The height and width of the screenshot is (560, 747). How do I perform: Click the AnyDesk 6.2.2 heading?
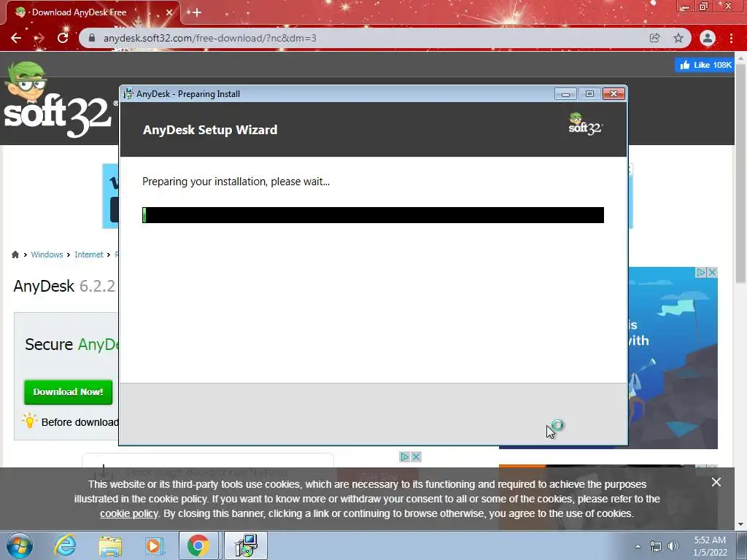point(64,286)
